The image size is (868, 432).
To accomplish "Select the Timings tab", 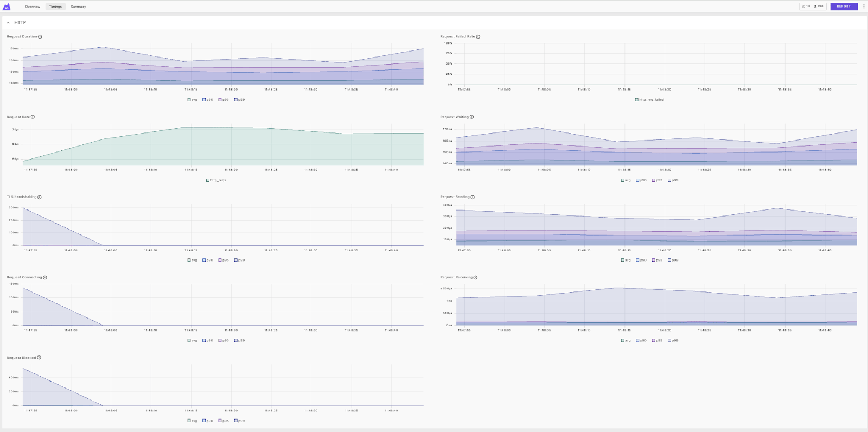I will pos(55,7).
